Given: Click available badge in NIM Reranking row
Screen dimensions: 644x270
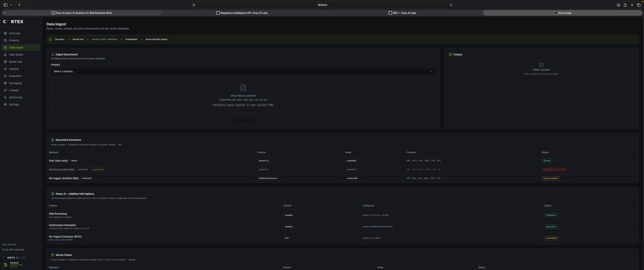Looking at the screenshot, I should [551, 215].
